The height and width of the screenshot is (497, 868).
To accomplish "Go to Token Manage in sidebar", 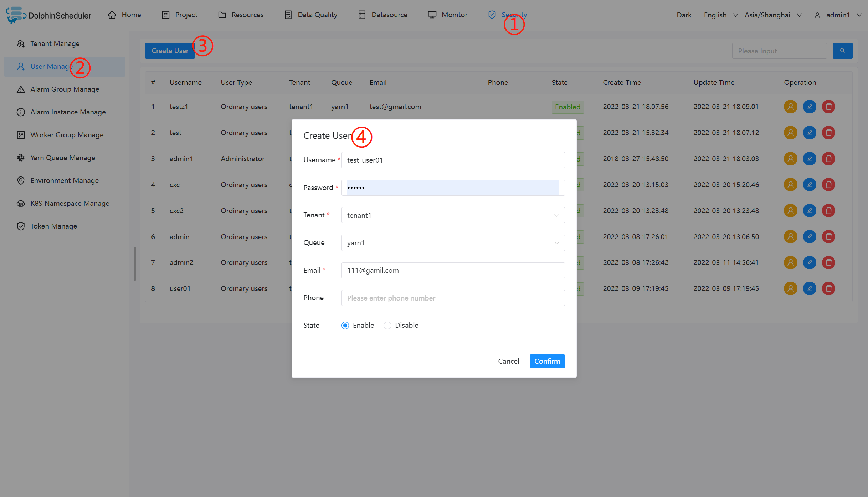I will 53,226.
